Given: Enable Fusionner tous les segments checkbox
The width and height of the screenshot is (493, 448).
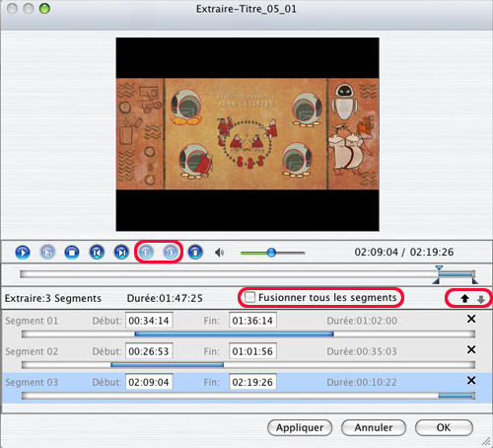Looking at the screenshot, I should tap(249, 297).
